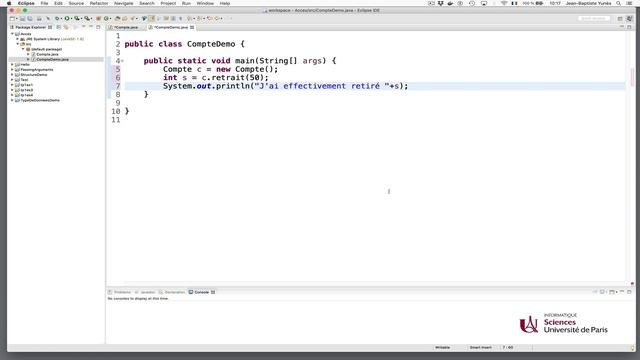Click the New Java Class icon

(107, 18)
